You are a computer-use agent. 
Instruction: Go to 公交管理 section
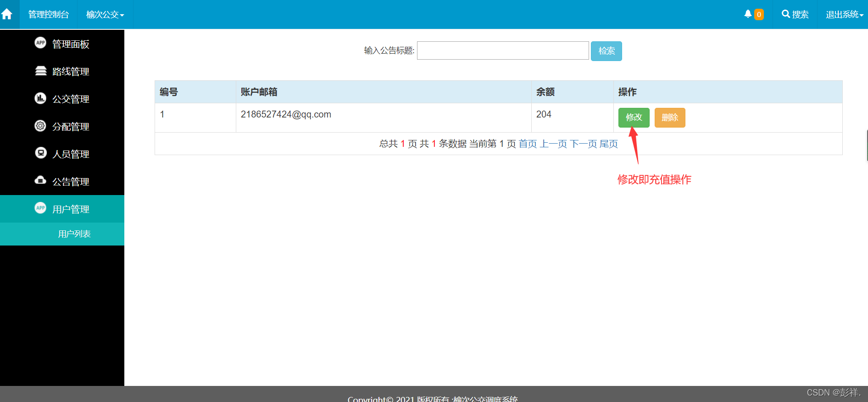[x=62, y=99]
